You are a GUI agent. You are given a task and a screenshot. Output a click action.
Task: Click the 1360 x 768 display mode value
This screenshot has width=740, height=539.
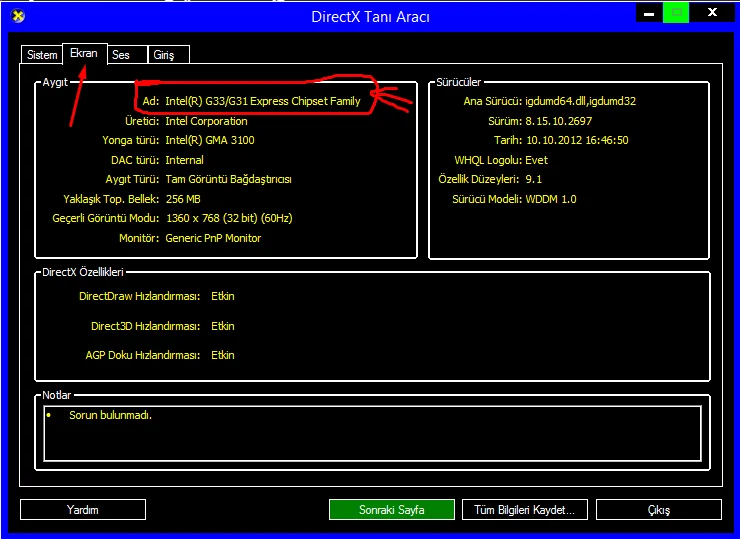[x=229, y=218]
